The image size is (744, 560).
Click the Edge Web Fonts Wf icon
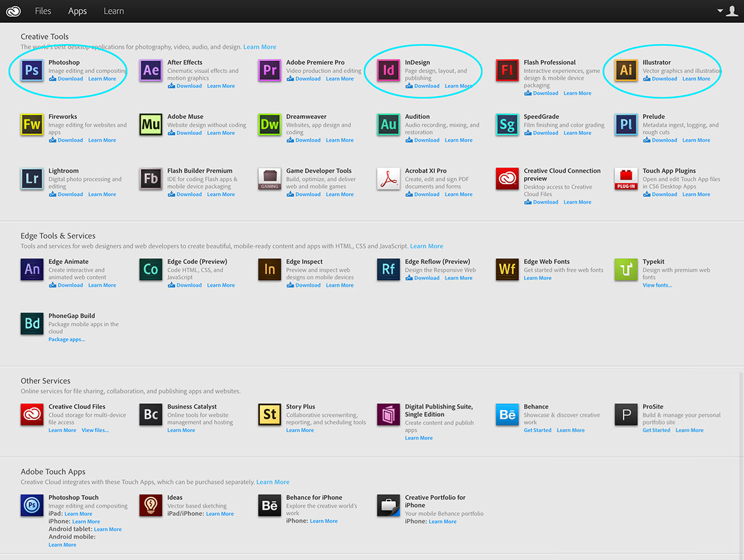click(507, 269)
